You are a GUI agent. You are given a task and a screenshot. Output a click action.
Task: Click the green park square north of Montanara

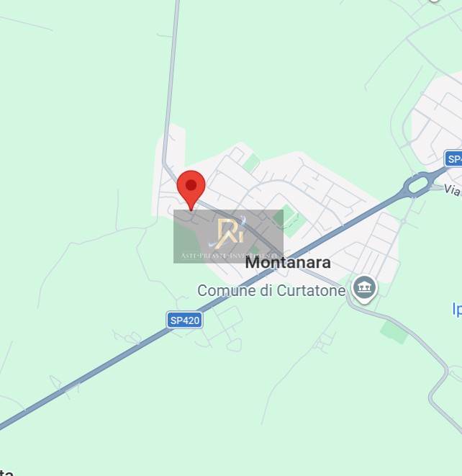[x=251, y=163]
